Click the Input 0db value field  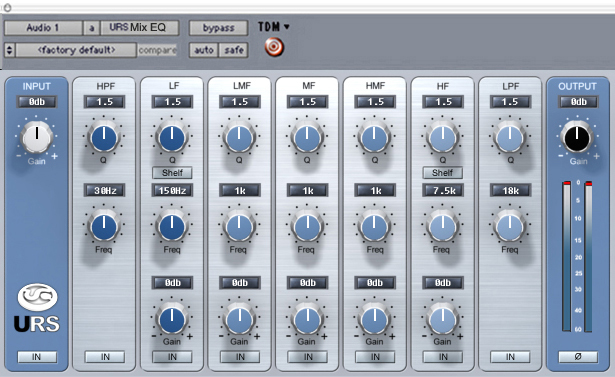pos(37,102)
